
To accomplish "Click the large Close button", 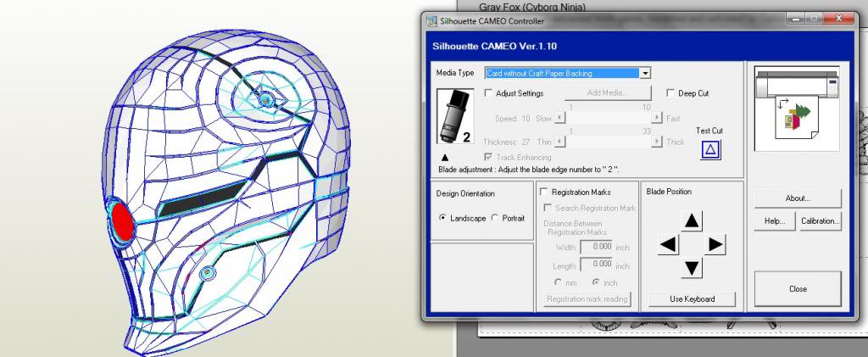I will click(798, 289).
